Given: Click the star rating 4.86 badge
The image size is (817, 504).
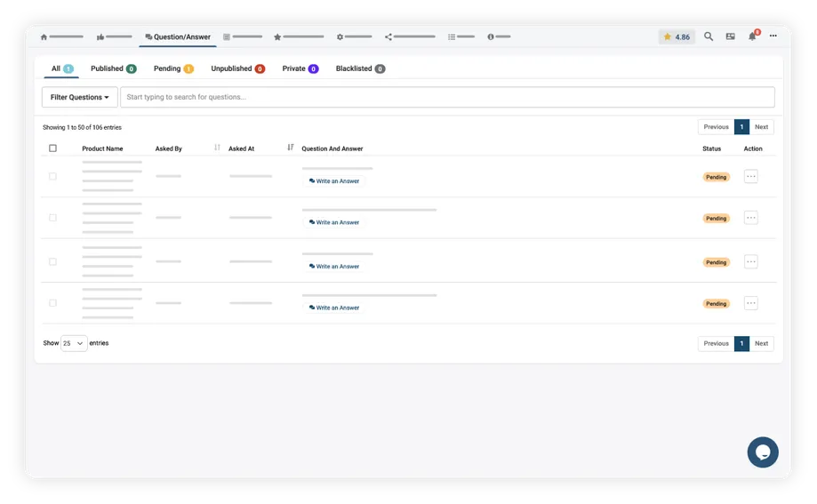Looking at the screenshot, I should [677, 37].
